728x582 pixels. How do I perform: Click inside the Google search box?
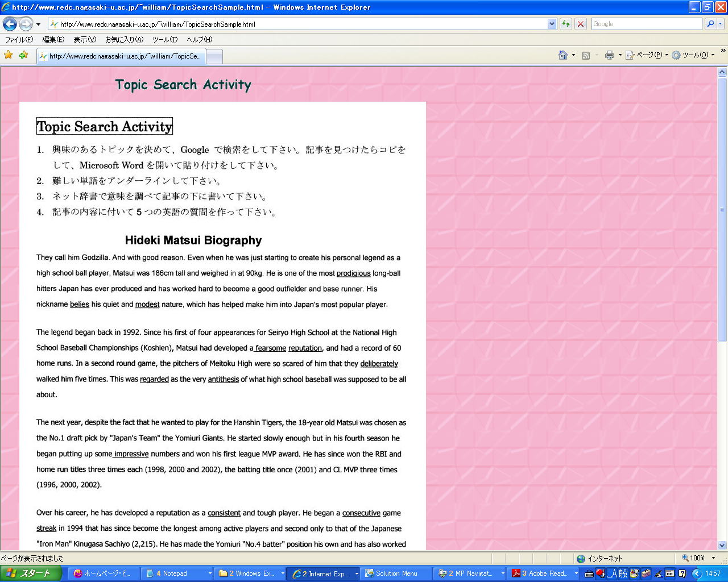(646, 24)
